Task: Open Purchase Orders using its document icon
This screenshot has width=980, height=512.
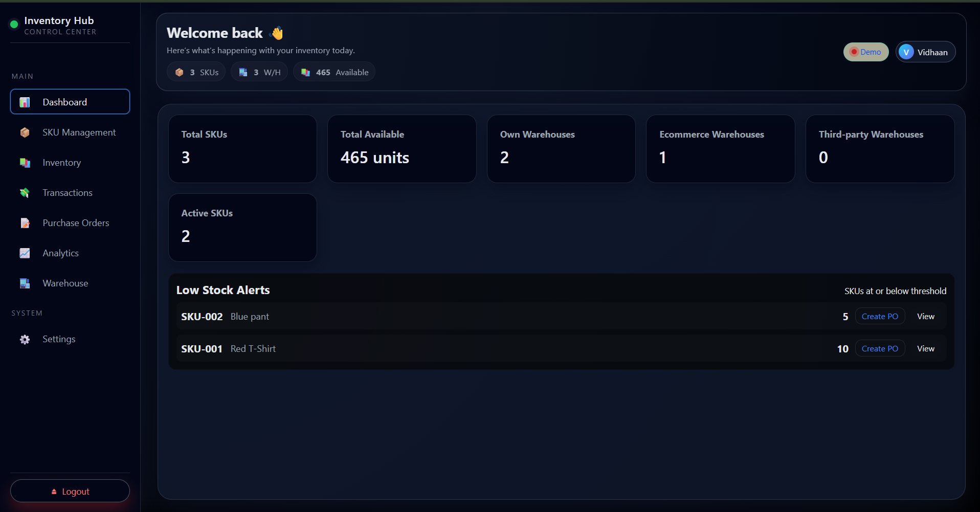Action: pos(25,222)
